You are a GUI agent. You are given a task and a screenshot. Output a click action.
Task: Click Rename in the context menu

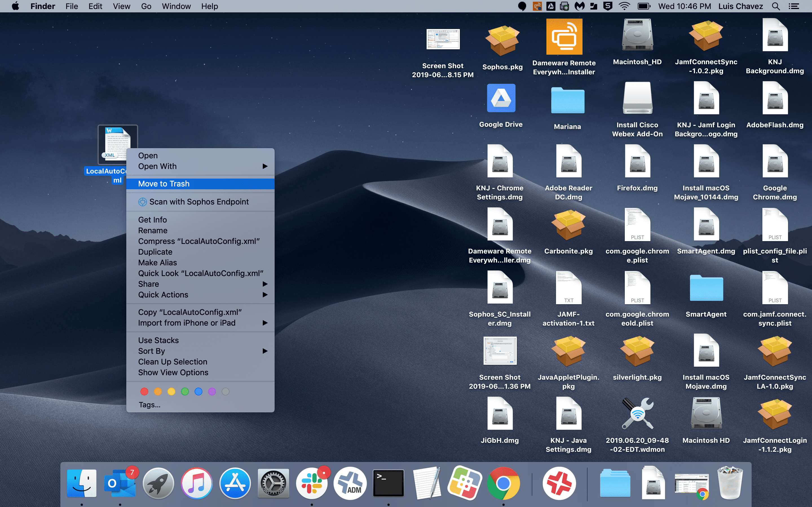[153, 230]
